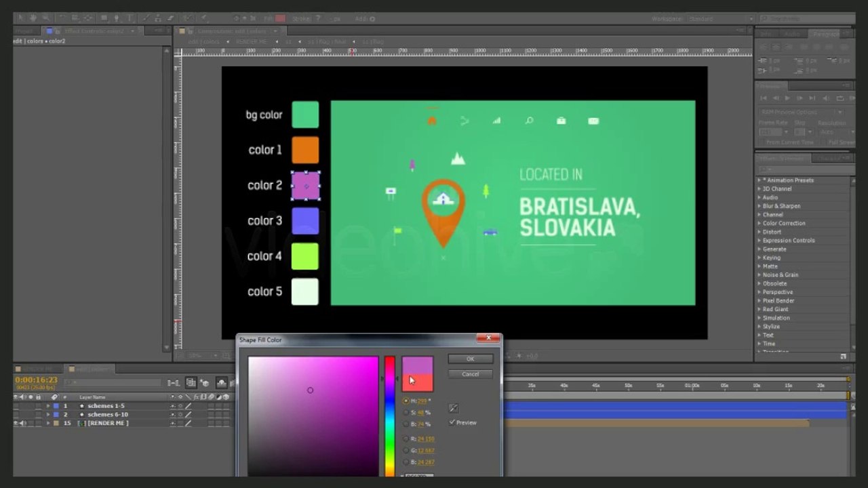Select the R red radio button

click(x=406, y=439)
